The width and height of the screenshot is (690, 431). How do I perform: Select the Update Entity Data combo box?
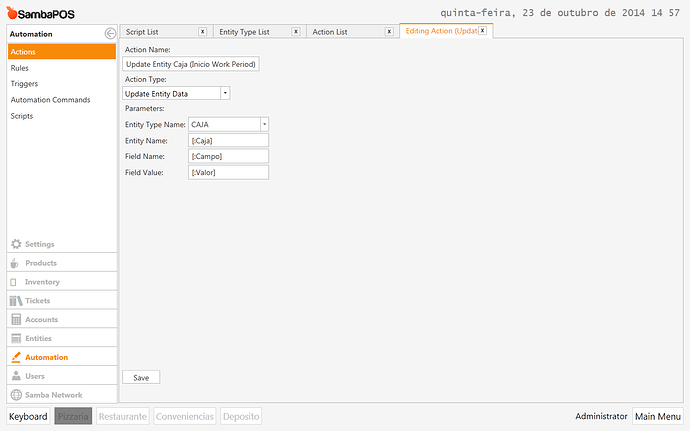(176, 93)
